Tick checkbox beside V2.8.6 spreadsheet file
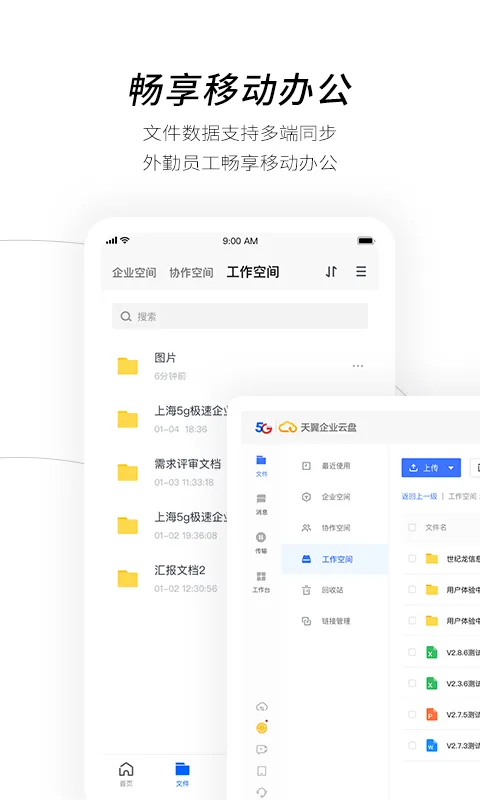The height and width of the screenshot is (800, 480). point(412,652)
